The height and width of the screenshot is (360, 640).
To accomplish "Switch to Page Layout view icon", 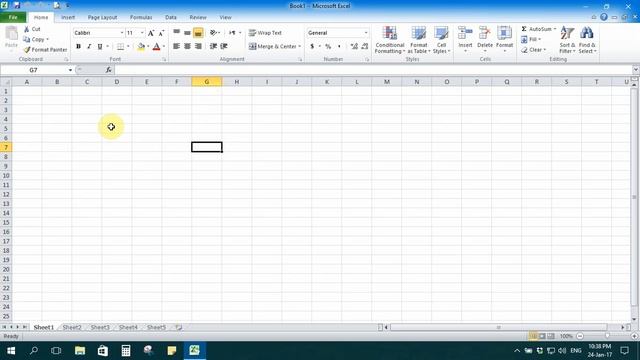I will pos(542,336).
